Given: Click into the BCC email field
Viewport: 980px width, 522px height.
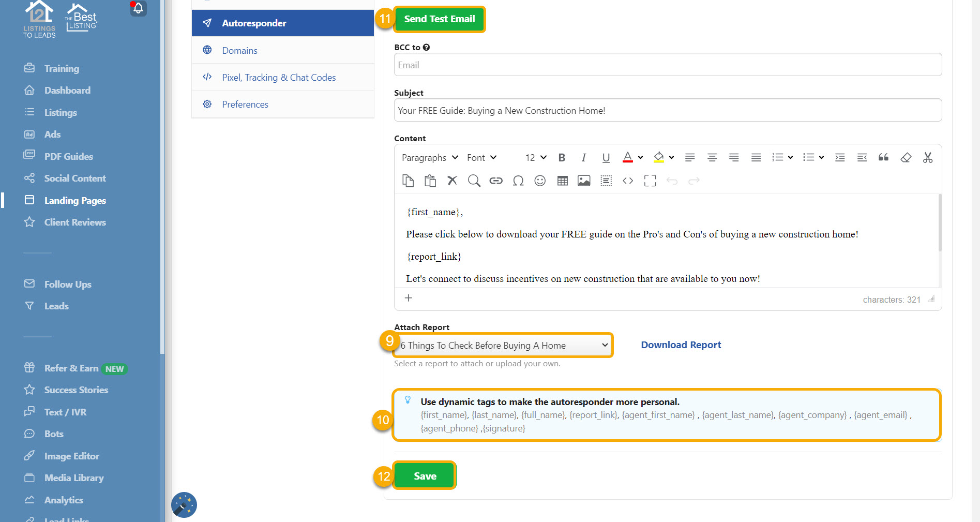Looking at the screenshot, I should 667,65.
